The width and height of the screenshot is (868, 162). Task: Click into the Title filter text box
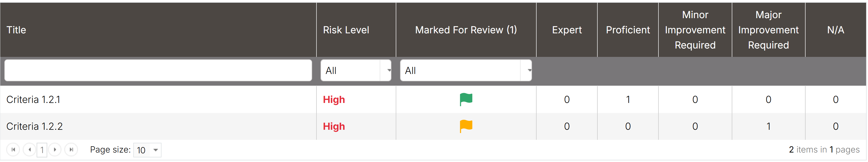[x=158, y=70]
